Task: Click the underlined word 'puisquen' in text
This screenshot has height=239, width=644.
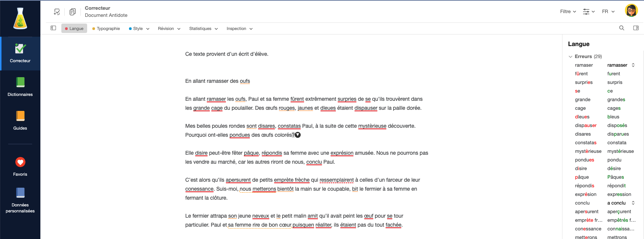Action: coord(303,225)
